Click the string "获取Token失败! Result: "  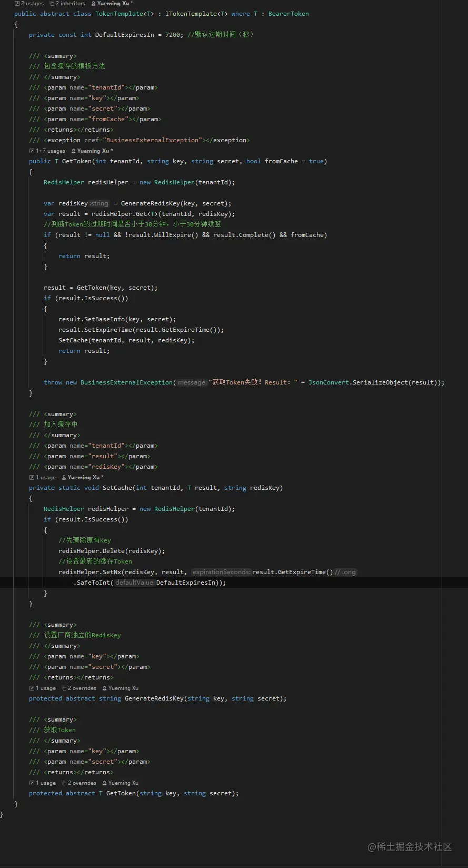tap(253, 382)
